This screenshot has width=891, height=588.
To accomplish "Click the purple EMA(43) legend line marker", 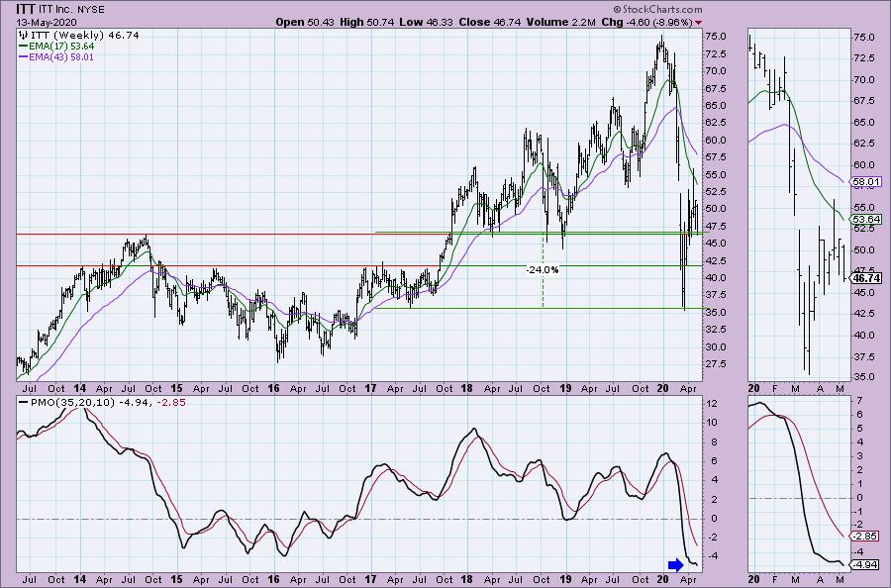I will click(x=24, y=57).
